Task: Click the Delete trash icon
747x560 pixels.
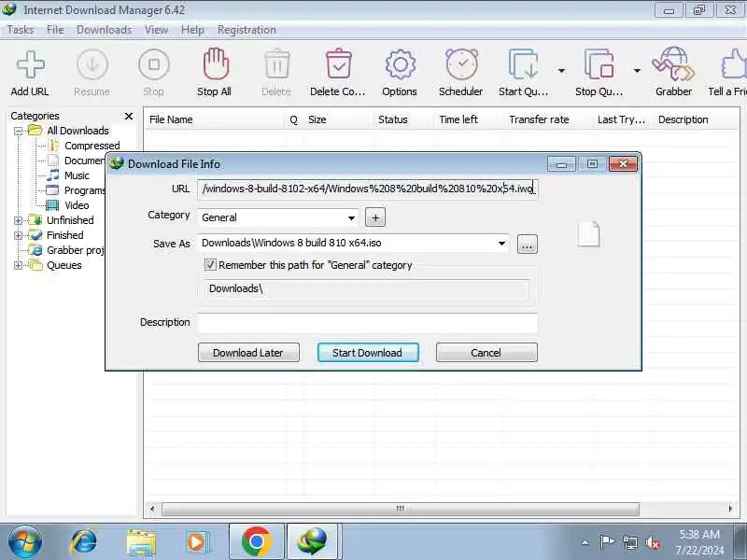Action: pyautogui.click(x=276, y=64)
